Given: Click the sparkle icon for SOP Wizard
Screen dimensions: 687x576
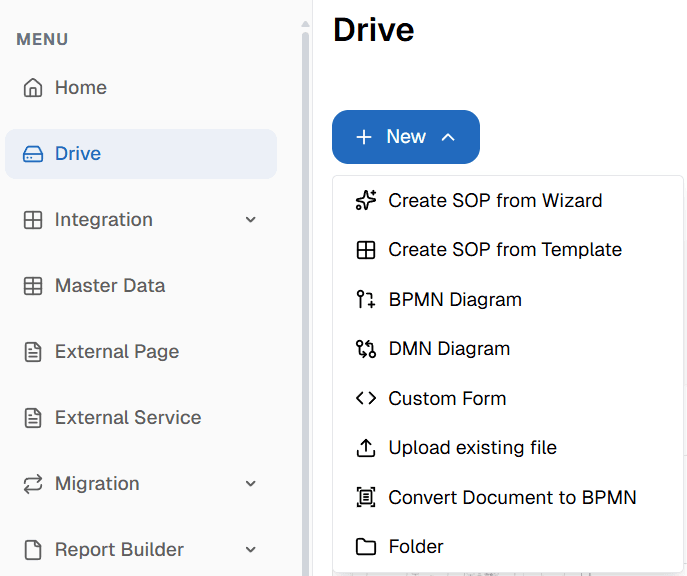Looking at the screenshot, I should coord(366,201).
